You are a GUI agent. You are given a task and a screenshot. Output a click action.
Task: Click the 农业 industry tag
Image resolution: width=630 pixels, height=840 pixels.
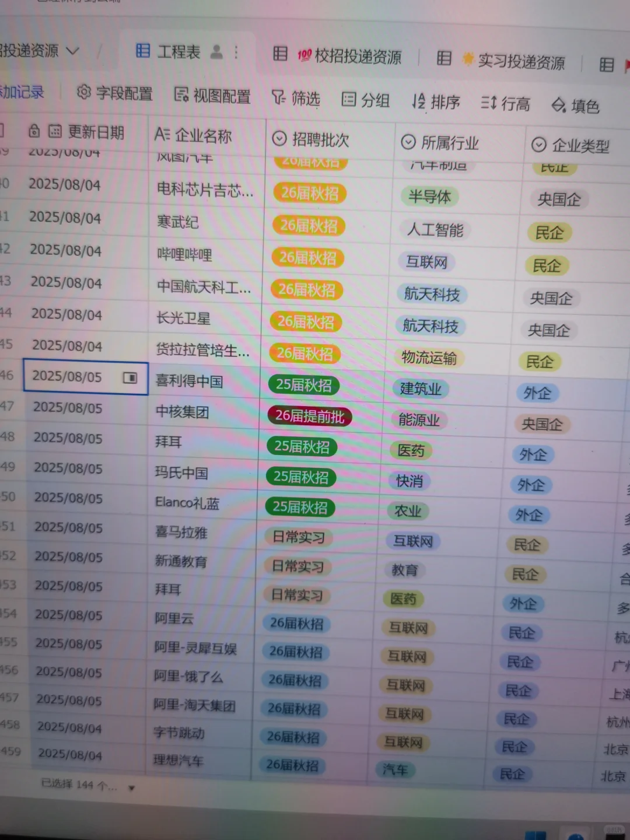coord(408,511)
